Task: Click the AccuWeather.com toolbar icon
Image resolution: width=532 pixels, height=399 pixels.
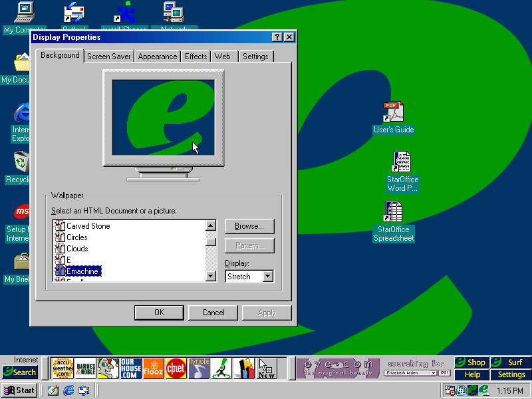Action: coord(63,368)
